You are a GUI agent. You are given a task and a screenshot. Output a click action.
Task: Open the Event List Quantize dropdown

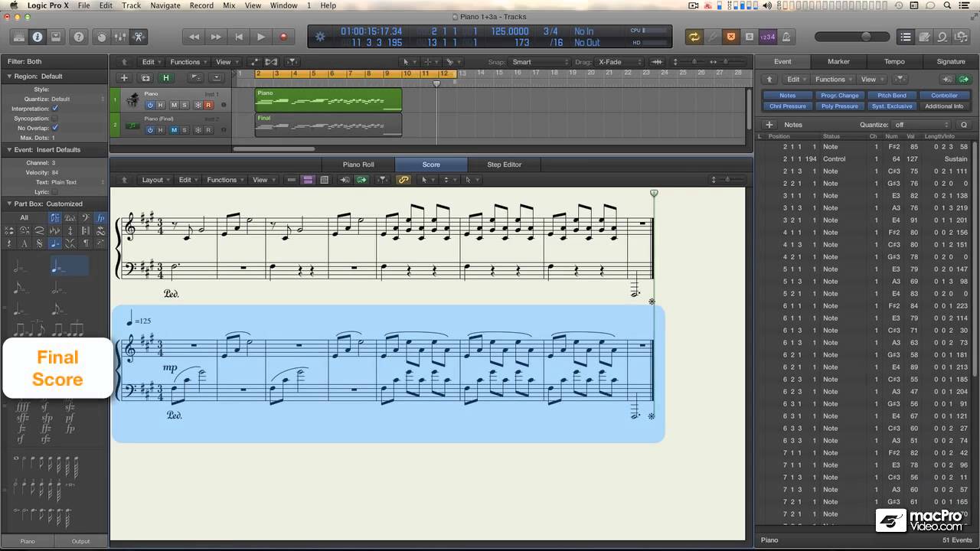(923, 125)
